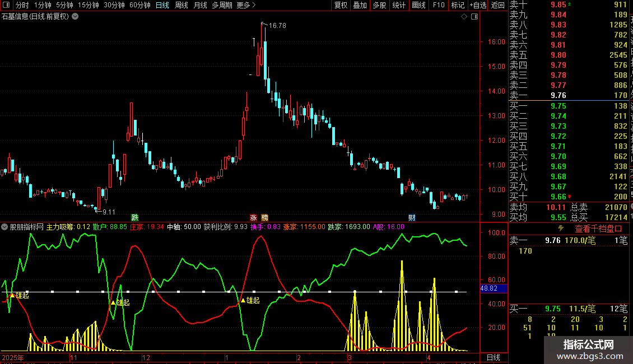Click the 榜 marker icon on the chart
This screenshot has height=364, width=633.
(x=264, y=217)
